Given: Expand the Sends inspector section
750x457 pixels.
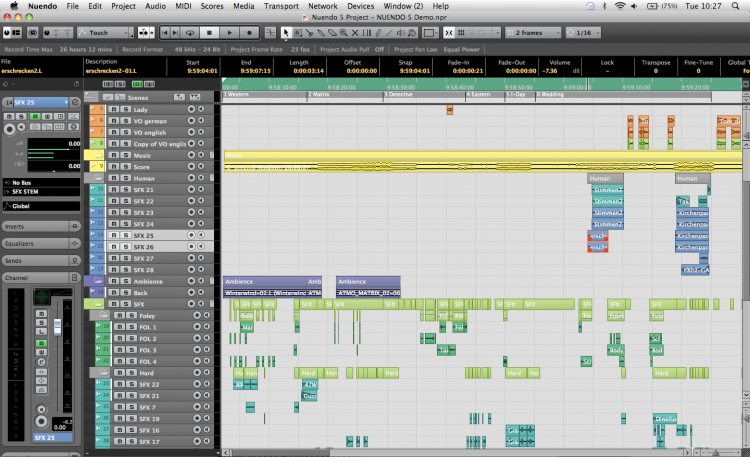Looking at the screenshot, I should coord(41,261).
